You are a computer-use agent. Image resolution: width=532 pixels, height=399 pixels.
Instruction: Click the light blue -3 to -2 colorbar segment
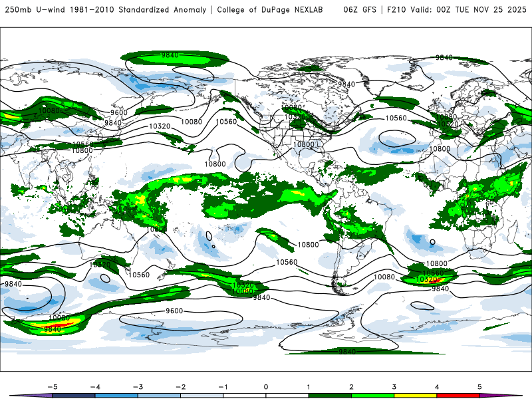[x=159, y=396]
